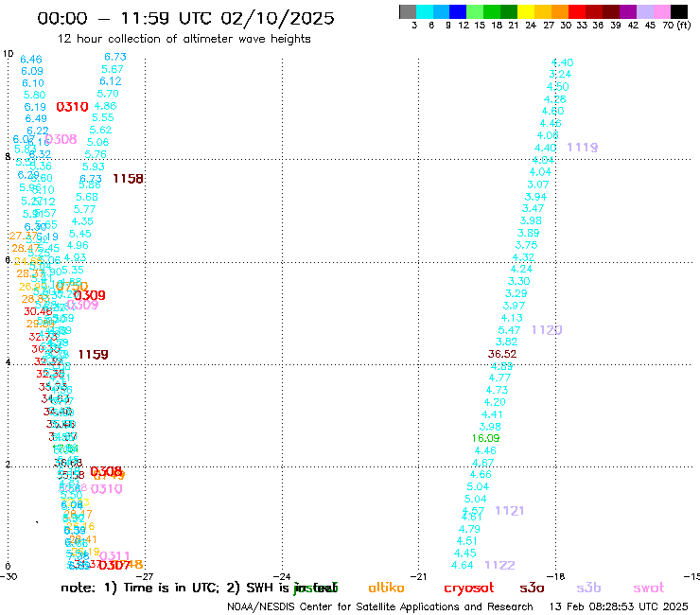Click the yellow swatch in the legend bar
Image resolution: width=700 pixels, height=615 pixels.
(526, 12)
